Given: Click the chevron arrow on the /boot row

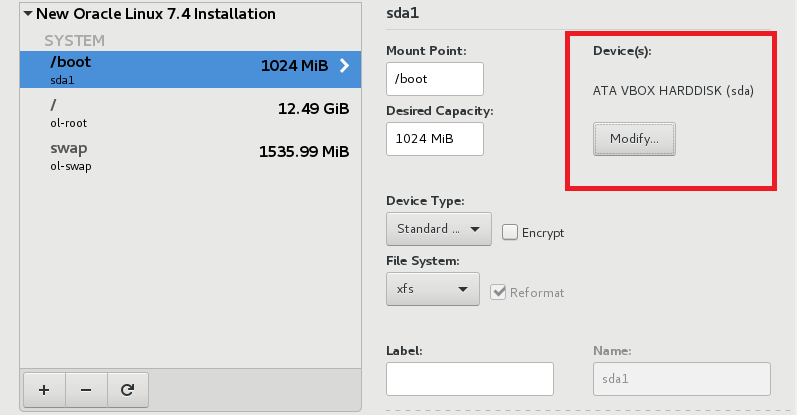Looking at the screenshot, I should tap(344, 66).
